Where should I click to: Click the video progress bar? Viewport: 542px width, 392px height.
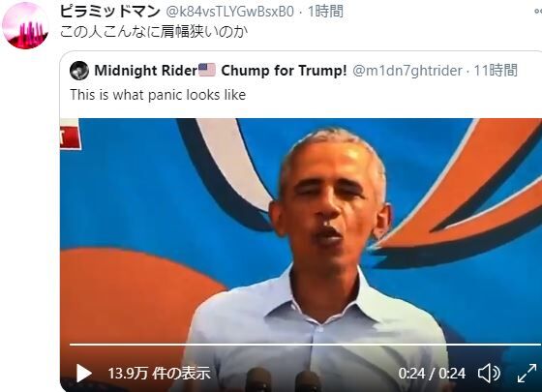coord(305,345)
